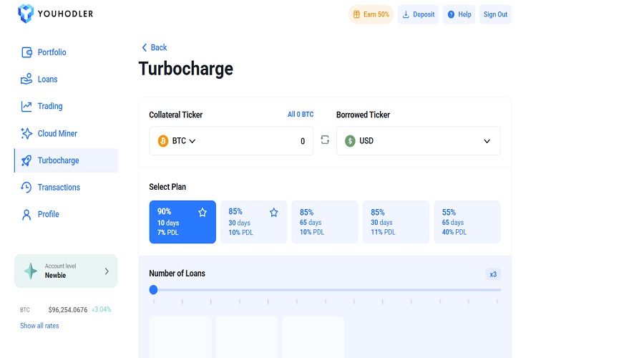Open Turbocharge in the sidebar
This screenshot has height=358, width=644.
66,160
